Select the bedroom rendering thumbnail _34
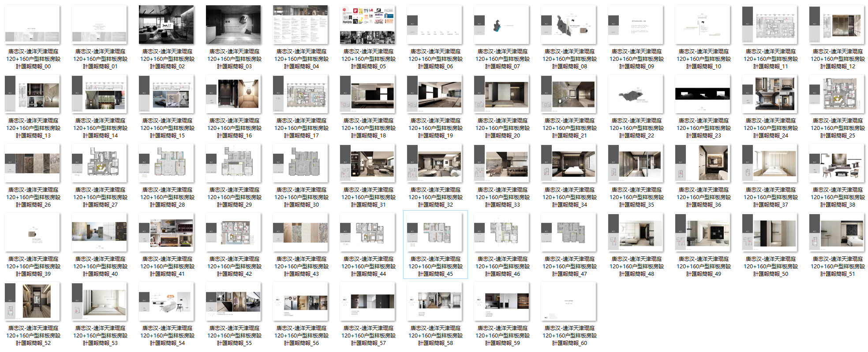The height and width of the screenshot is (352, 868). coord(569,163)
